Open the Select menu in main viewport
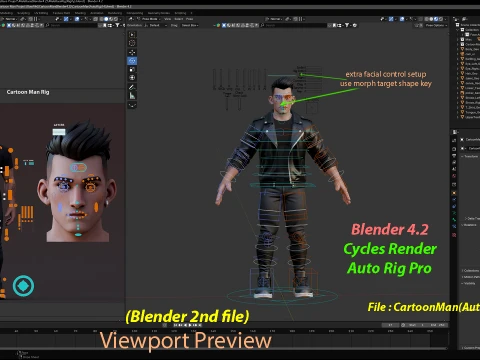This screenshot has height=360, width=480. (x=179, y=19)
